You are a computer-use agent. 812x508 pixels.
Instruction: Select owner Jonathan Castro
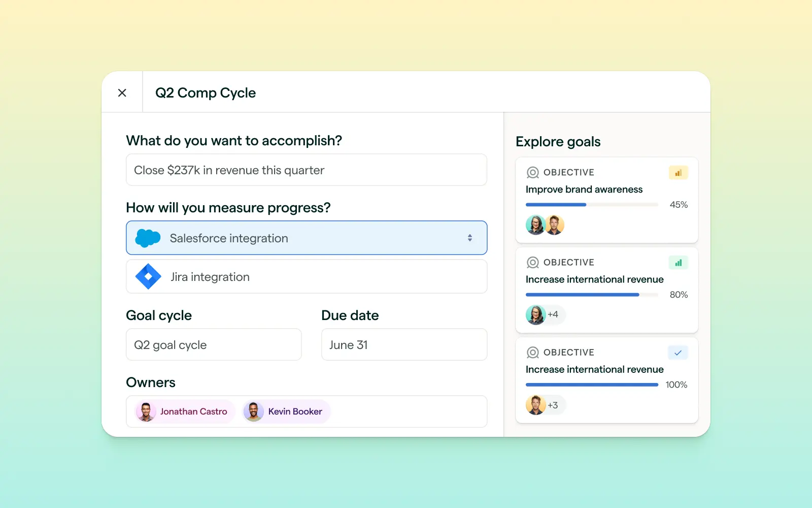tap(183, 411)
